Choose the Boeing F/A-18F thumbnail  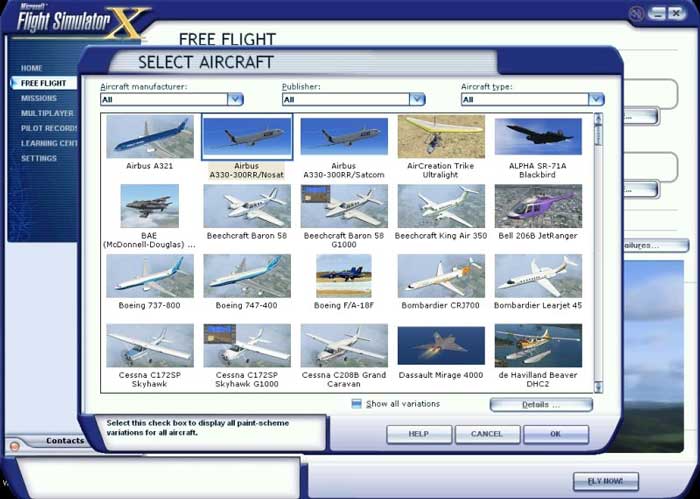(x=344, y=276)
